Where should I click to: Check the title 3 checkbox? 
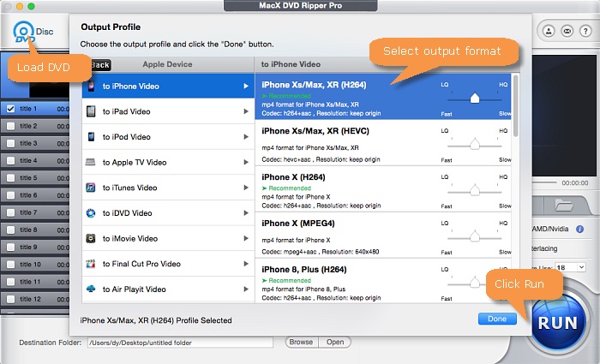(10, 143)
